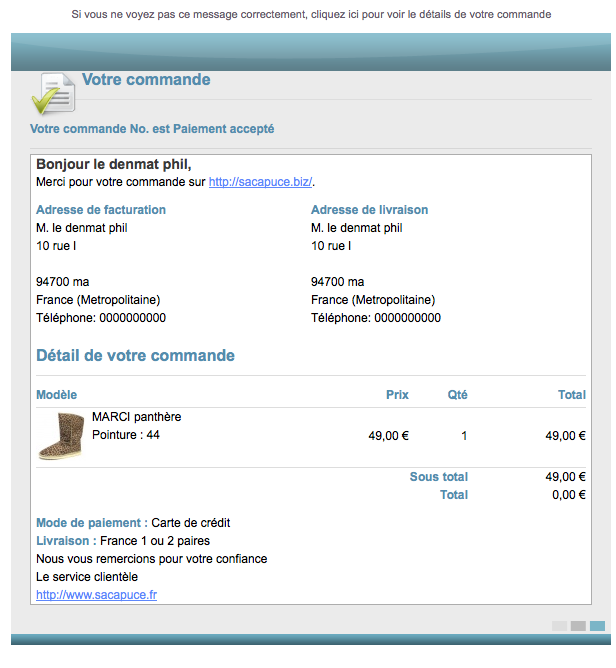Click 'Livraison : France 1 ou 2 paires'
616x668 pixels.
pyautogui.click(x=123, y=541)
